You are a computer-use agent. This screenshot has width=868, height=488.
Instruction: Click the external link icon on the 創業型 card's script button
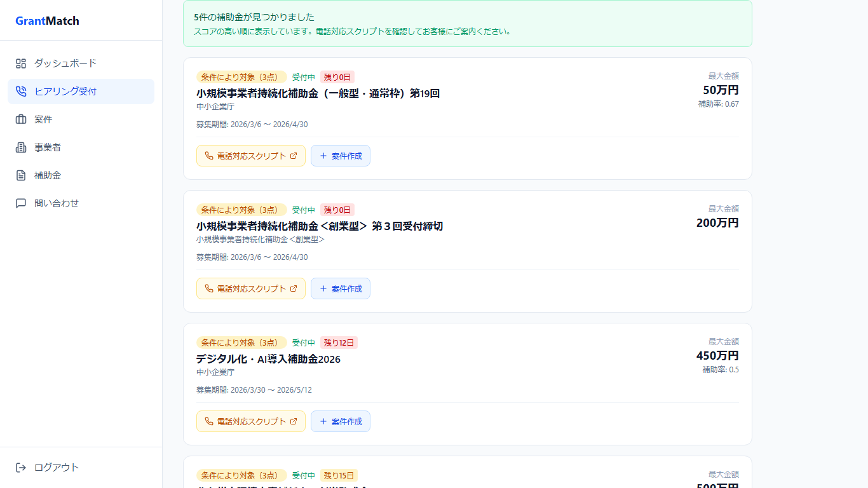pyautogui.click(x=294, y=288)
